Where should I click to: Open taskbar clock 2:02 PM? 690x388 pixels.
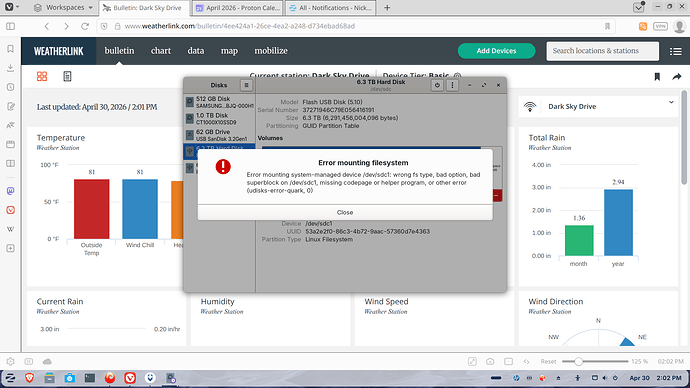pyautogui.click(x=669, y=378)
